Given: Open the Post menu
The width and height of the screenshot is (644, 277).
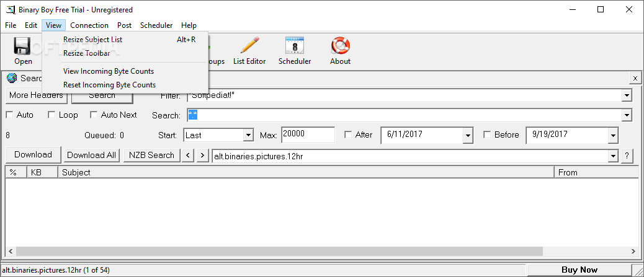Looking at the screenshot, I should pyautogui.click(x=124, y=25).
